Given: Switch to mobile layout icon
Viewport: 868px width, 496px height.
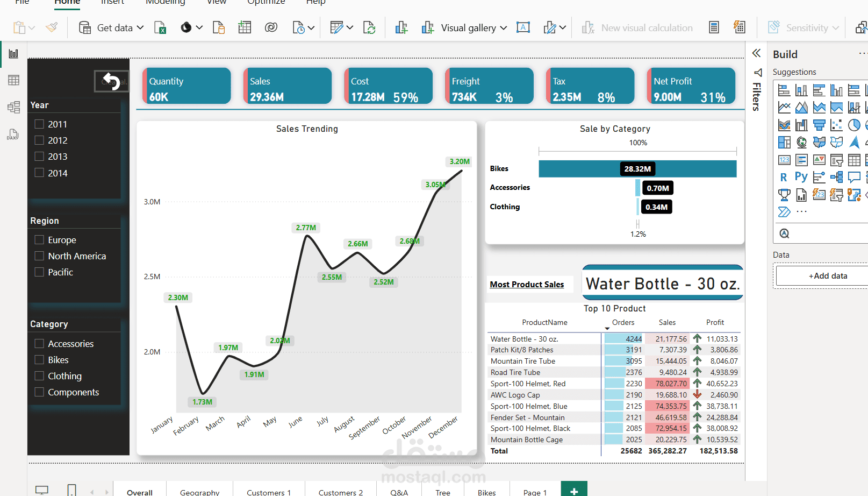Looking at the screenshot, I should (71, 490).
